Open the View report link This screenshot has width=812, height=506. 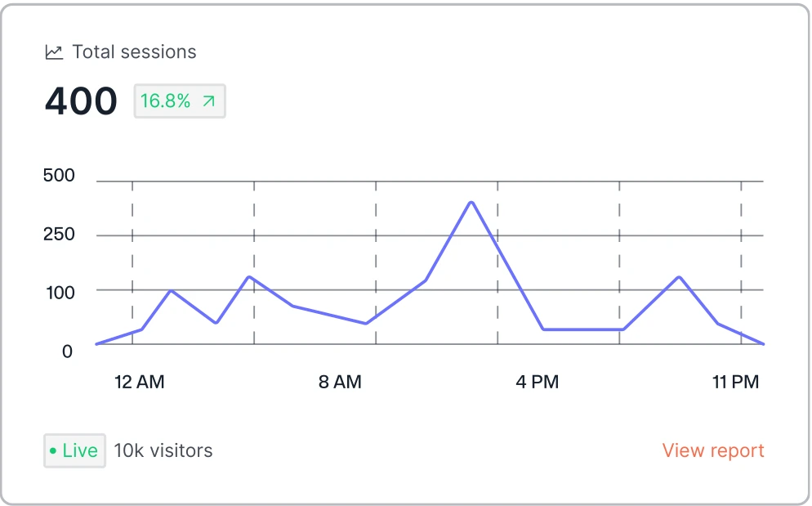pyautogui.click(x=712, y=450)
